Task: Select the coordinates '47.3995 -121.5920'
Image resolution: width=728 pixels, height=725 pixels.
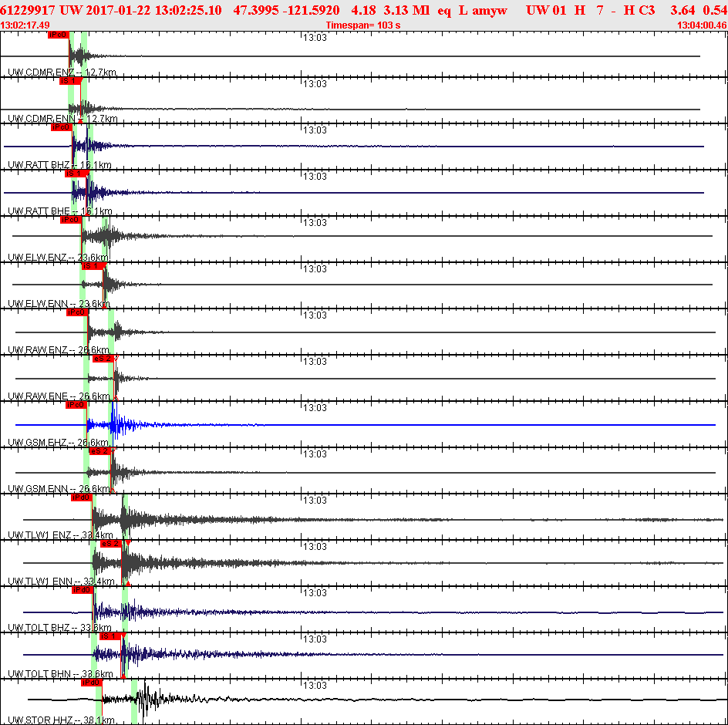Action: [x=286, y=10]
